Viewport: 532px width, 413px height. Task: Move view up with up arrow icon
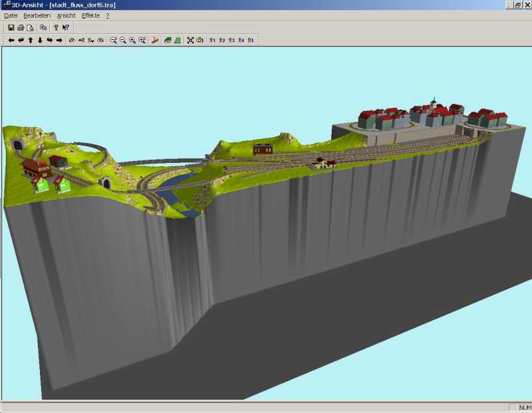point(31,41)
